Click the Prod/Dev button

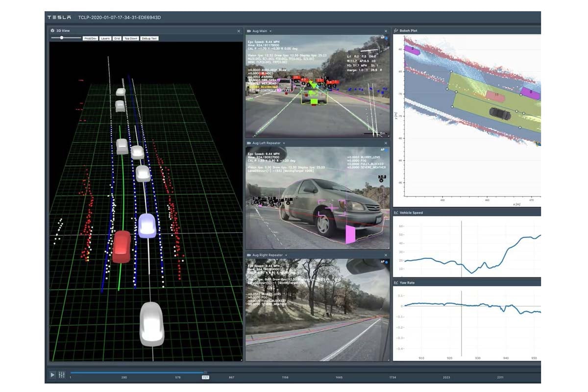pos(90,38)
